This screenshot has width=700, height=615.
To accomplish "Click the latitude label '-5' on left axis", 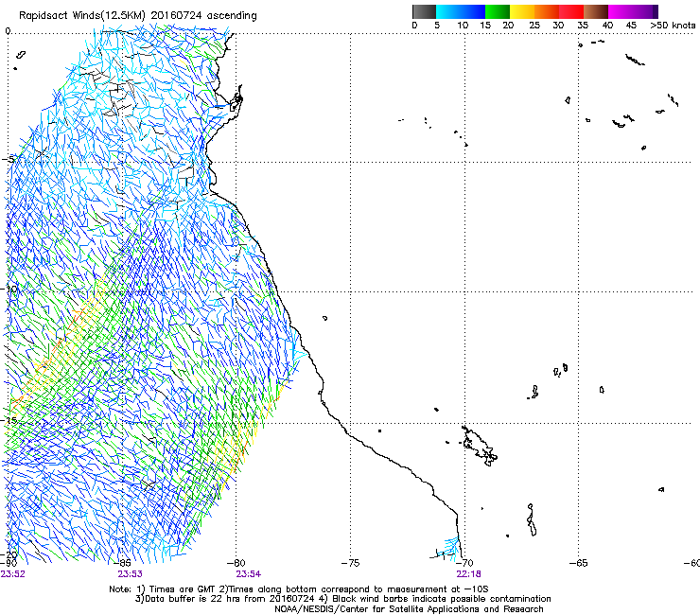I will pyautogui.click(x=8, y=159).
